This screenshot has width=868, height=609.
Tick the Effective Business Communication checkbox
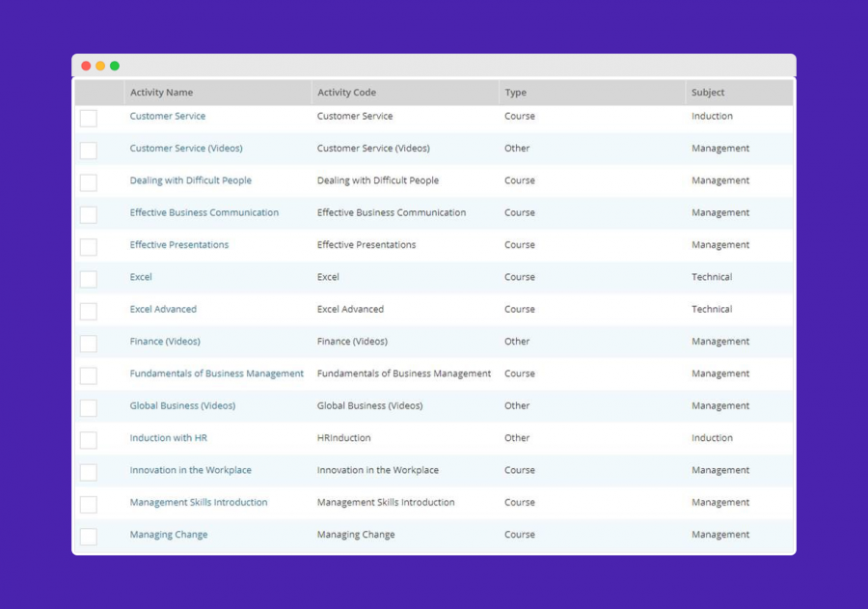89,214
